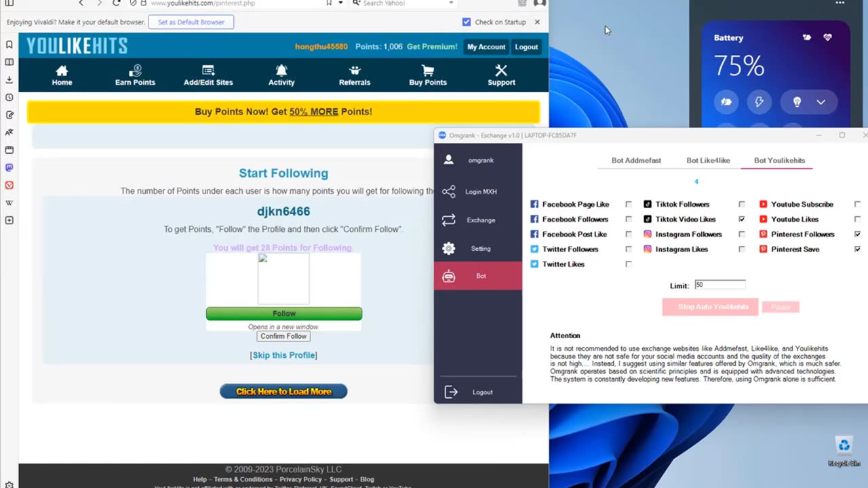Switch to Bot Like4like tab
The height and width of the screenshot is (488, 868).
pos(708,161)
